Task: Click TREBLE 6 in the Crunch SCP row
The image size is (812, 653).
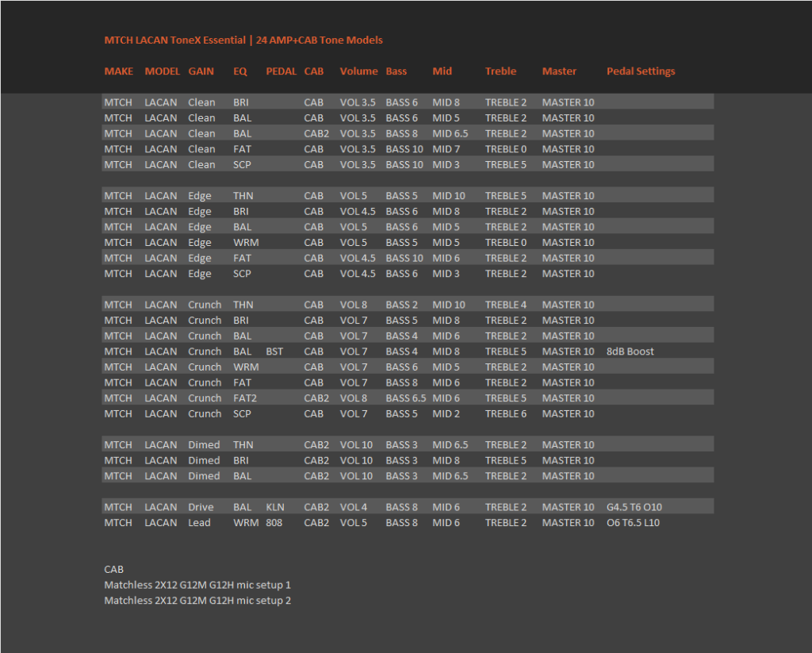Action: [x=506, y=413]
